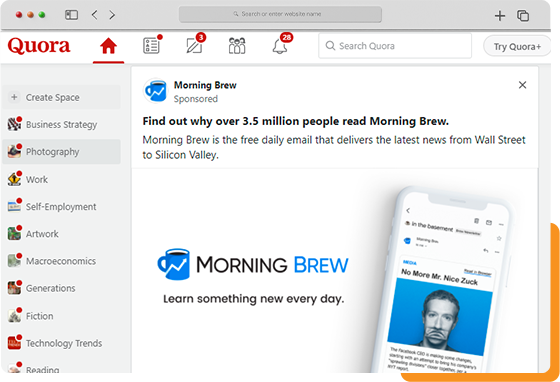Screen dimensions: 560x382
Task: Show the browser tab overview icon
Action: pyautogui.click(x=523, y=15)
